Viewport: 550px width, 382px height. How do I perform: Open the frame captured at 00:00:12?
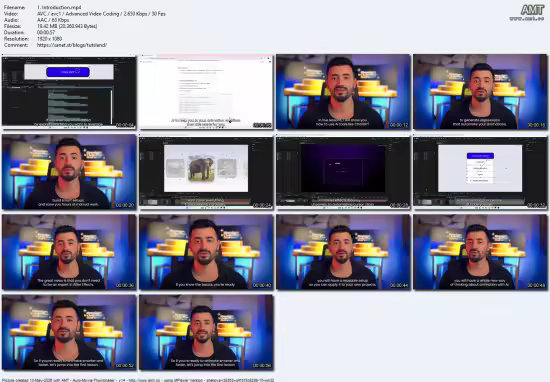point(343,92)
